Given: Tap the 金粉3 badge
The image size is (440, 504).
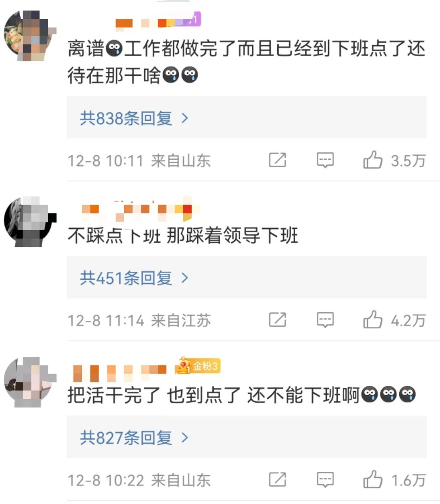Looking at the screenshot, I should tap(198, 366).
